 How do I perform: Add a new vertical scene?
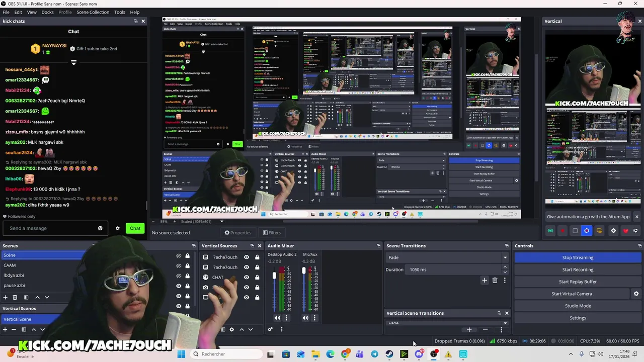[x=5, y=329]
